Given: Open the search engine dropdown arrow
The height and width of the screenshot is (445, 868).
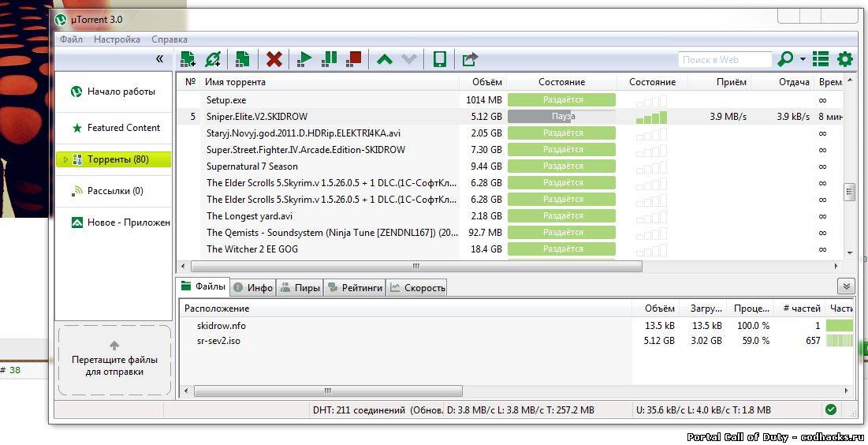Looking at the screenshot, I should (803, 58).
